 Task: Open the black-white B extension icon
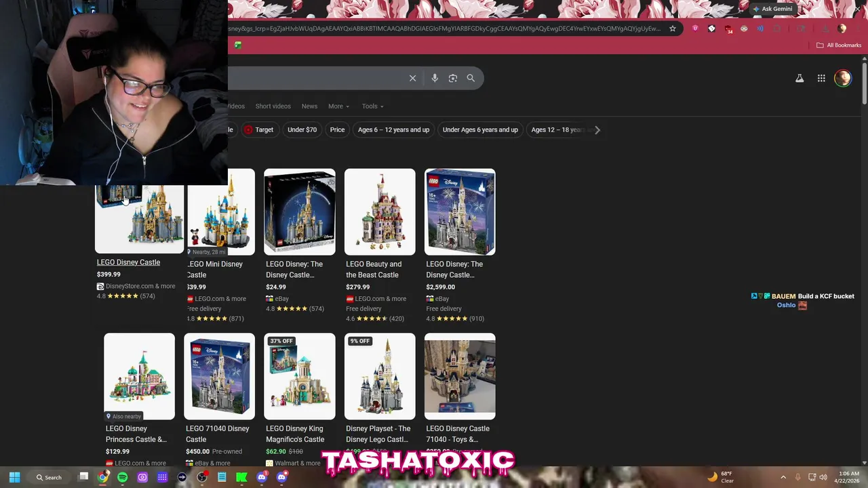coord(711,28)
